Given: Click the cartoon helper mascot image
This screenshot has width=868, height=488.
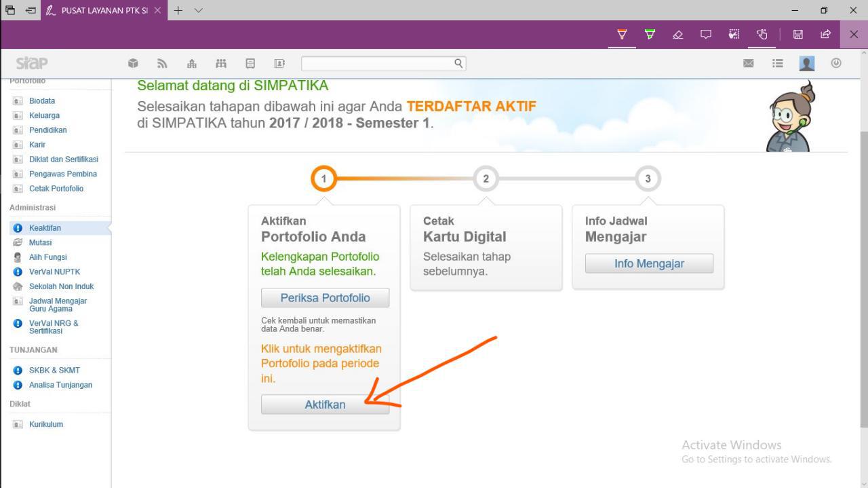Looking at the screenshot, I should tap(790, 115).
